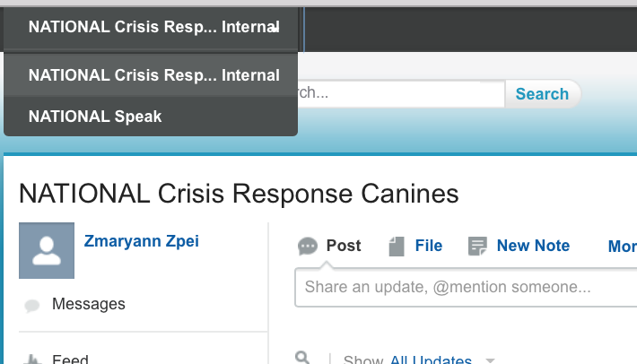The height and width of the screenshot is (364, 637).
Task: Click into the top search field
Action: [x=399, y=93]
